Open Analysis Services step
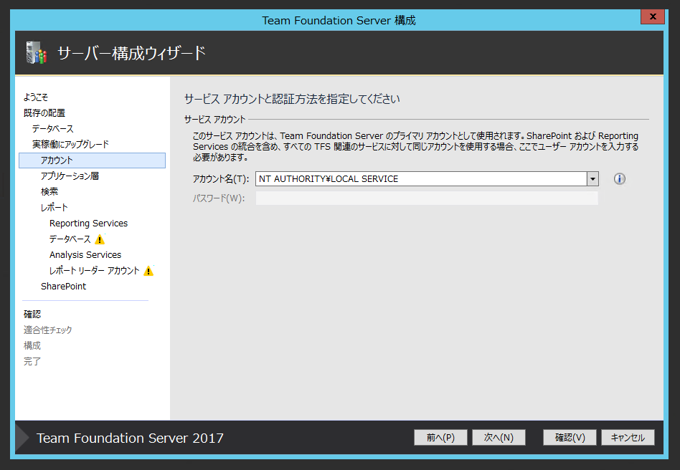 coord(85,255)
